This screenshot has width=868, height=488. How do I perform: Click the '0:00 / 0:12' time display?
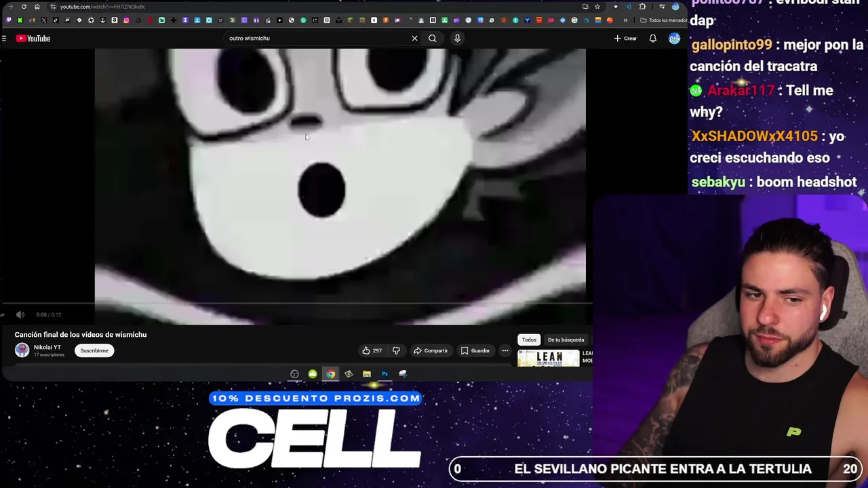[x=48, y=314]
